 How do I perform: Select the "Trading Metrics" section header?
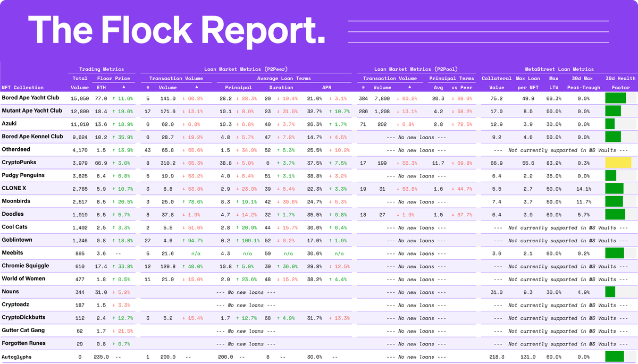click(x=102, y=69)
